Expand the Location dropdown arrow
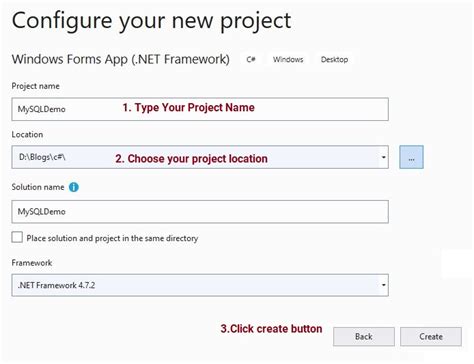 point(384,157)
